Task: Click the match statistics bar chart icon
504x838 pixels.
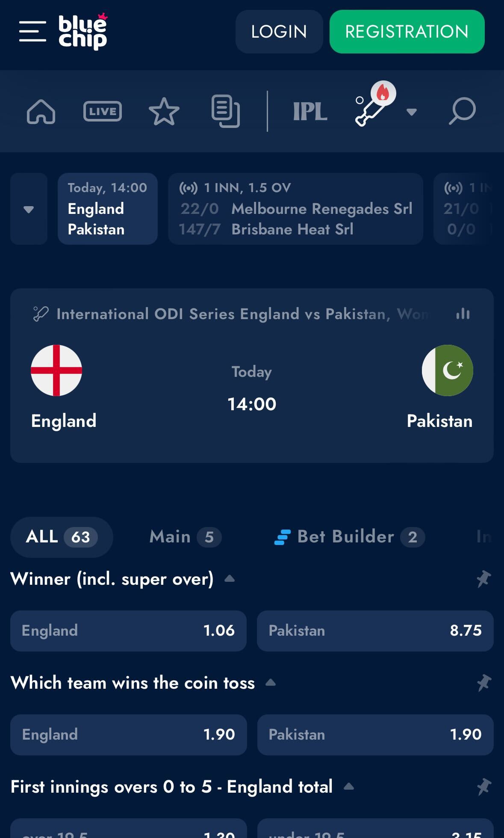Action: click(x=463, y=314)
